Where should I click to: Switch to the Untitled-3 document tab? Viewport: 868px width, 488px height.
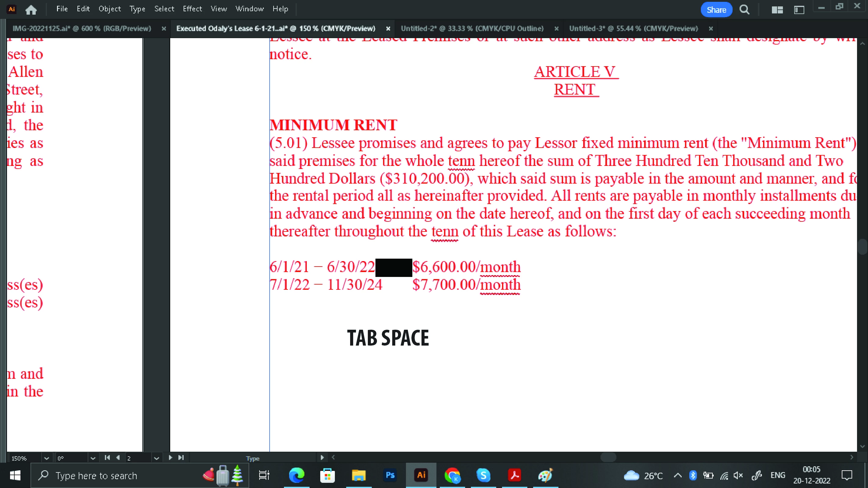click(x=633, y=29)
